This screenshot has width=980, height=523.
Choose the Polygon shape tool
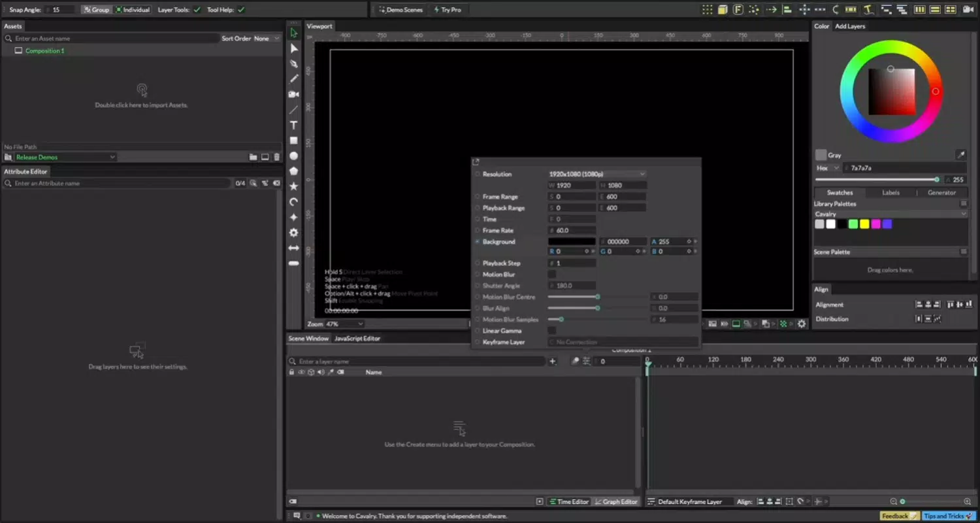click(x=294, y=171)
